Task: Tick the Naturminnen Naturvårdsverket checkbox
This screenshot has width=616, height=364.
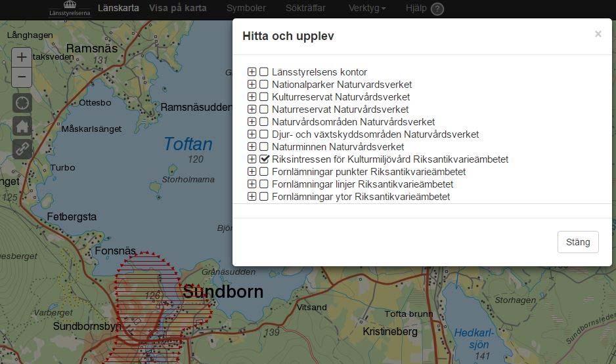Action: 263,147
